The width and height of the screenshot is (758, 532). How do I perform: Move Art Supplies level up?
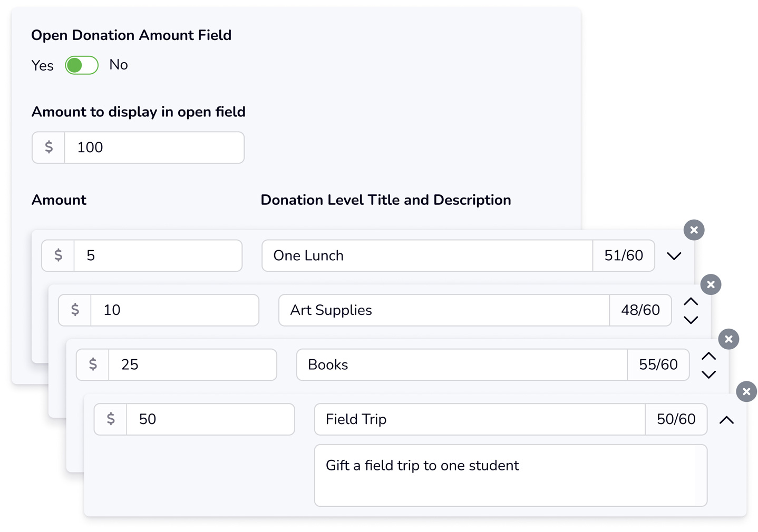tap(691, 302)
